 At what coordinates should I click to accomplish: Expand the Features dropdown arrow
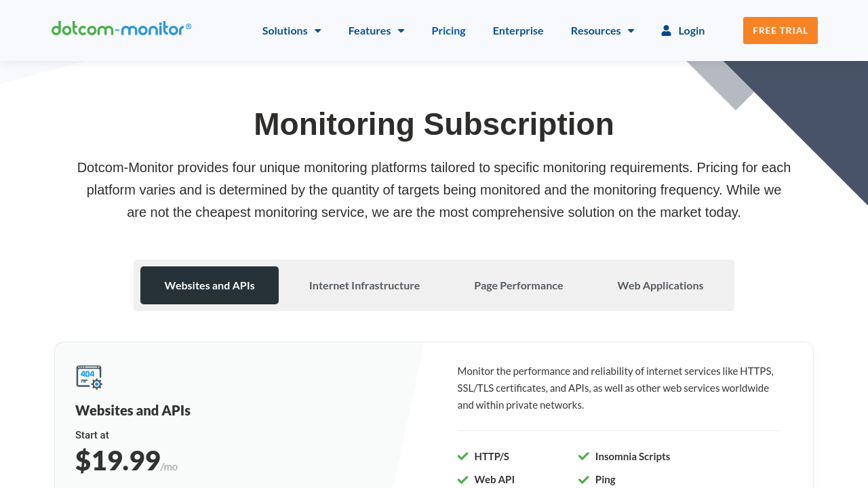click(401, 30)
